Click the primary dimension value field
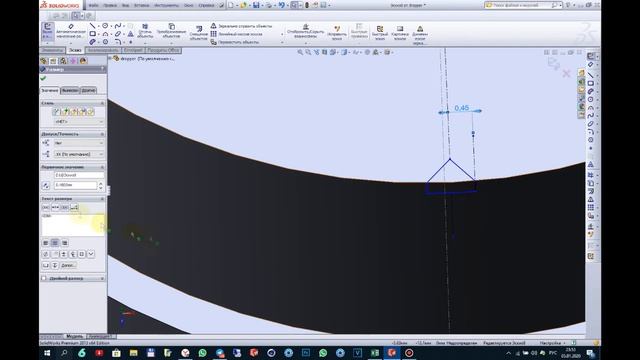 pos(76,185)
